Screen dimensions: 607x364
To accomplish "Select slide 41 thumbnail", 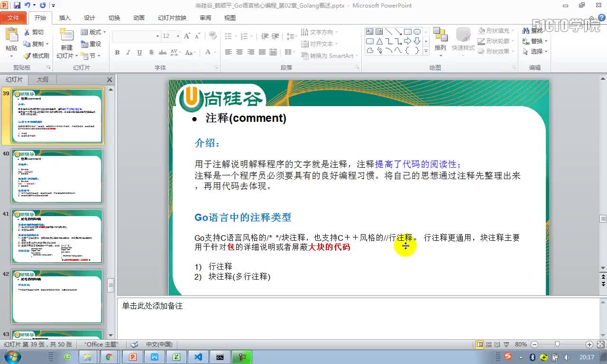I will 56,237.
